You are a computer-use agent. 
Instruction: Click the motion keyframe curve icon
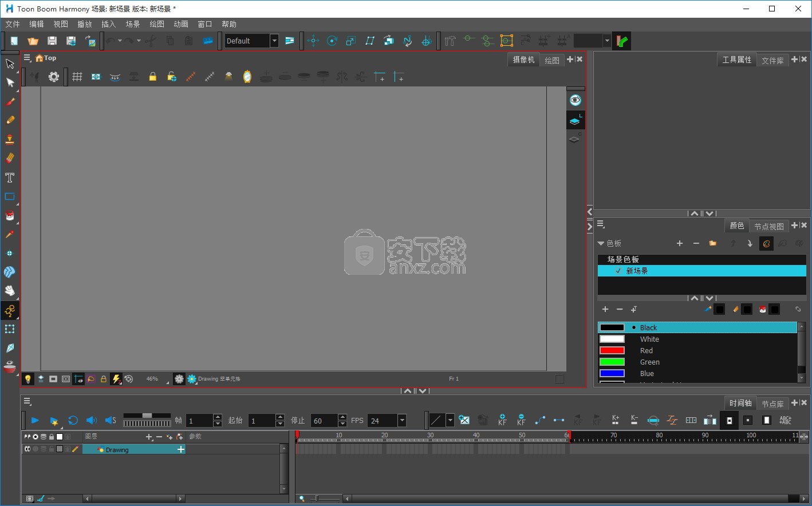[x=540, y=420]
